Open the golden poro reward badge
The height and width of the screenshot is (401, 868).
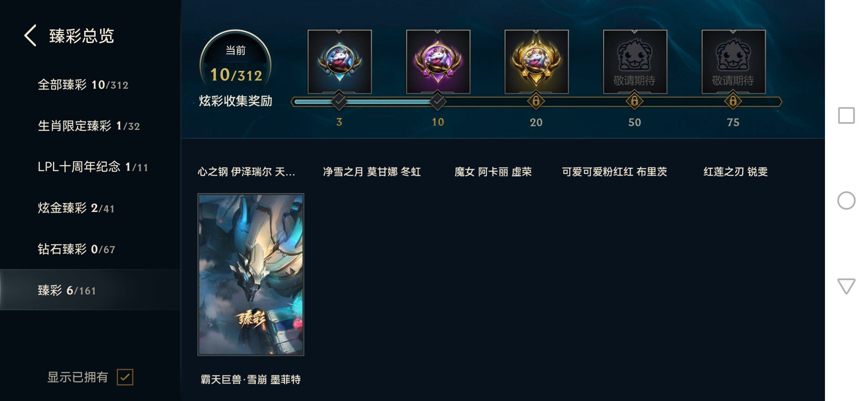(x=536, y=62)
